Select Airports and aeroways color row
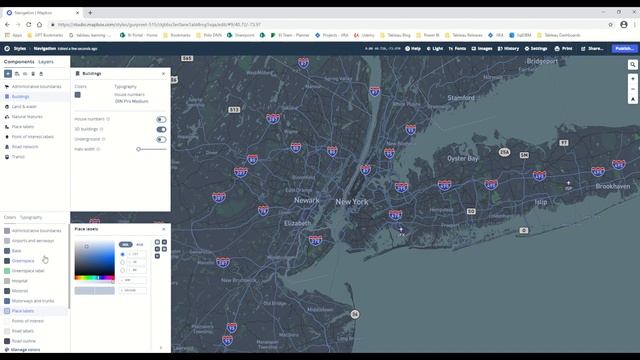The height and width of the screenshot is (360, 640). click(x=35, y=241)
